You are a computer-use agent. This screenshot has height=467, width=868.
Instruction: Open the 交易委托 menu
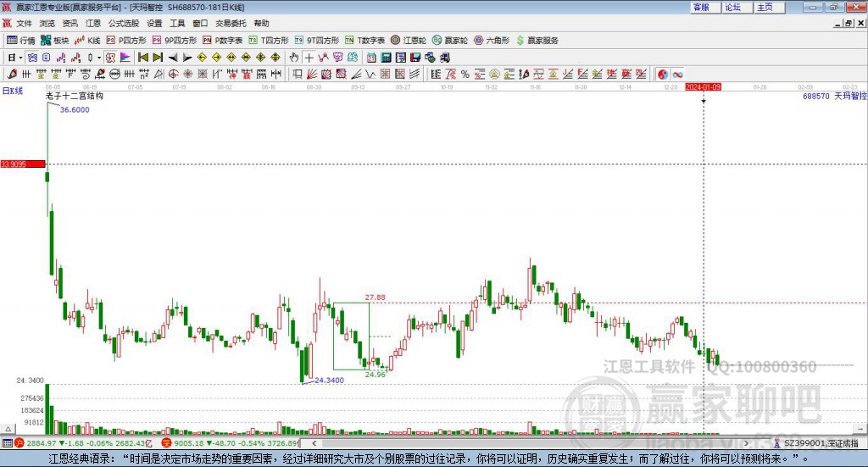point(231,23)
